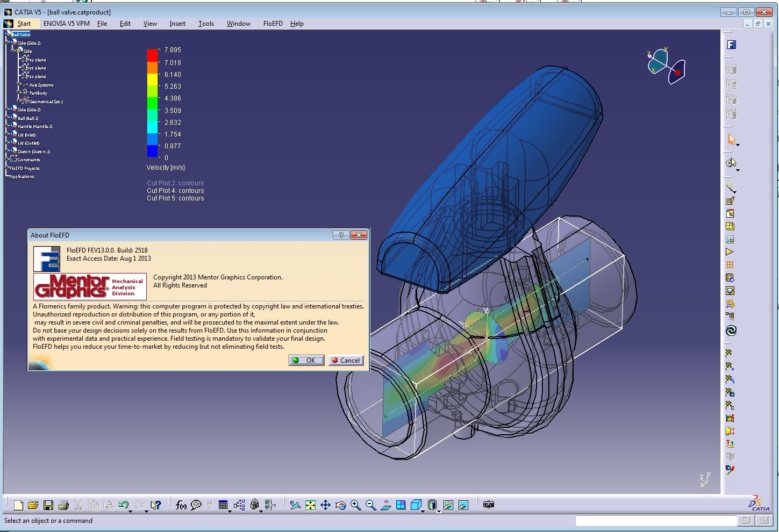This screenshot has width=779, height=532.
Task: Expand the Axis Systems tree node
Action: 19,84
